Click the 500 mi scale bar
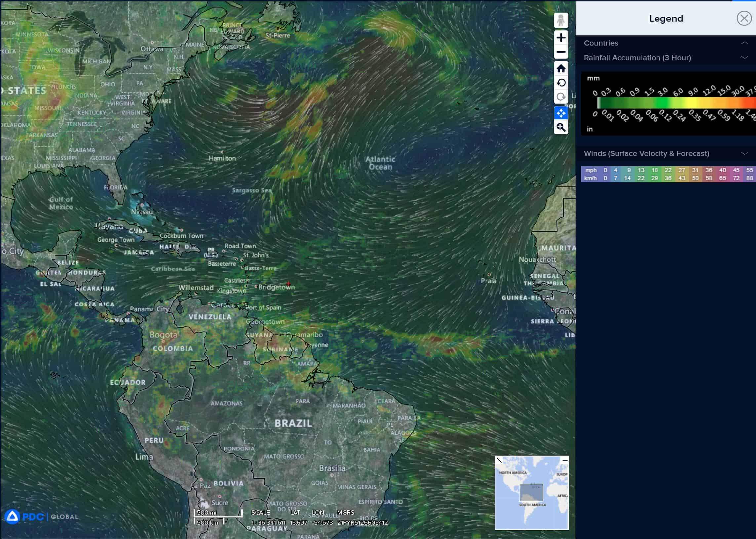Image resolution: width=756 pixels, height=539 pixels. (218, 513)
